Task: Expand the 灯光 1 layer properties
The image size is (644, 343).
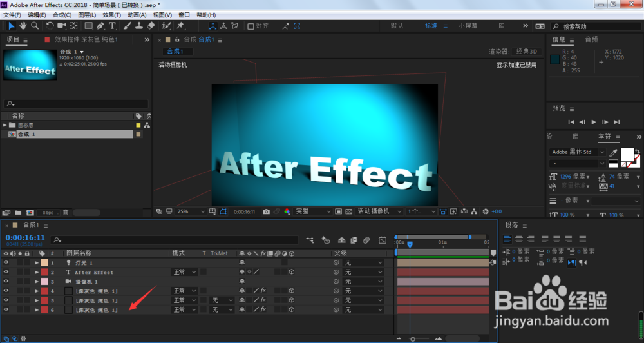Action: coord(37,262)
